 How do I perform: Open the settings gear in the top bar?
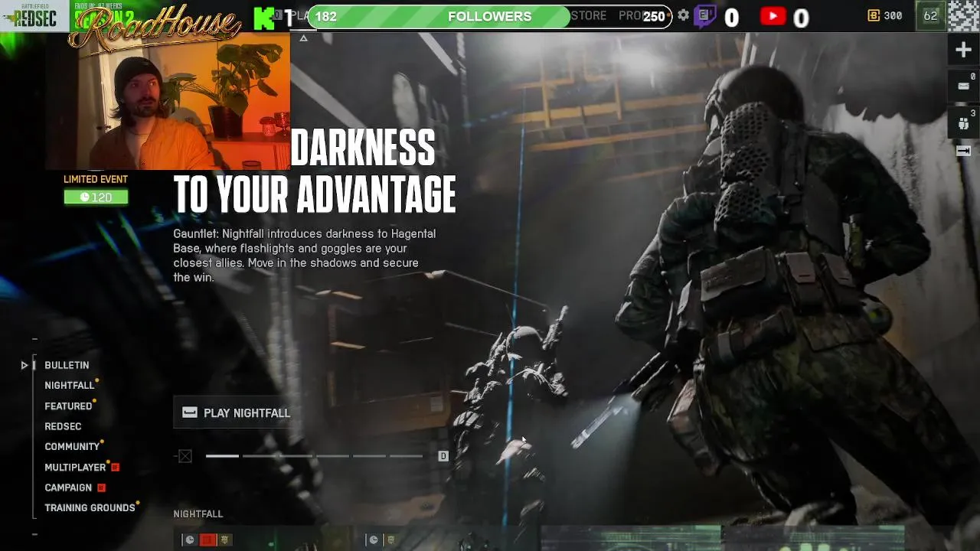[x=684, y=15]
